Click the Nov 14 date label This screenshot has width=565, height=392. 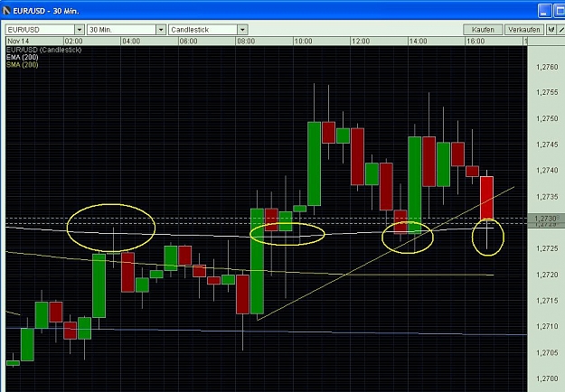pyautogui.click(x=18, y=41)
